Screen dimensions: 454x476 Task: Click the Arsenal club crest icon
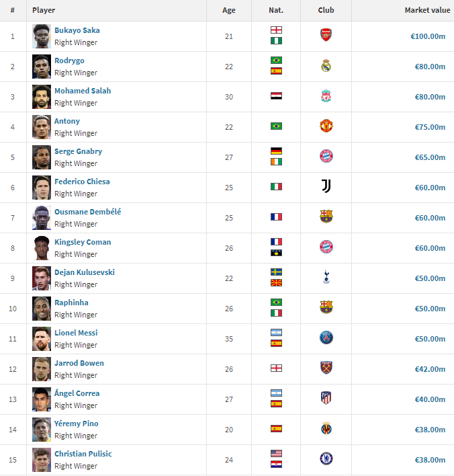[326, 35]
